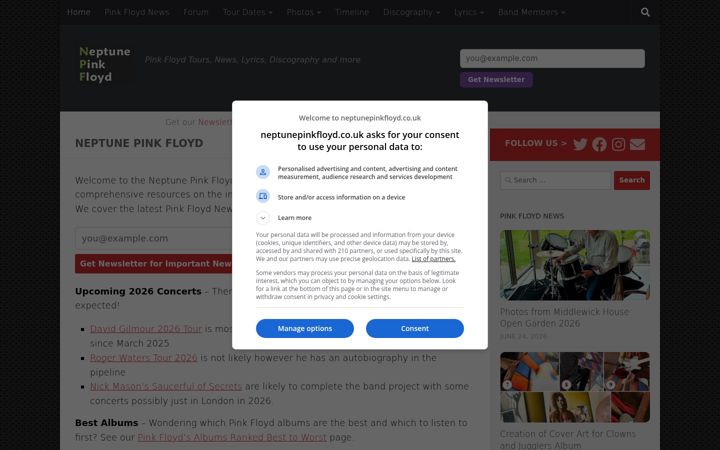This screenshot has height=450, width=720.
Task: Open the Facebook page icon
Action: [x=599, y=144]
